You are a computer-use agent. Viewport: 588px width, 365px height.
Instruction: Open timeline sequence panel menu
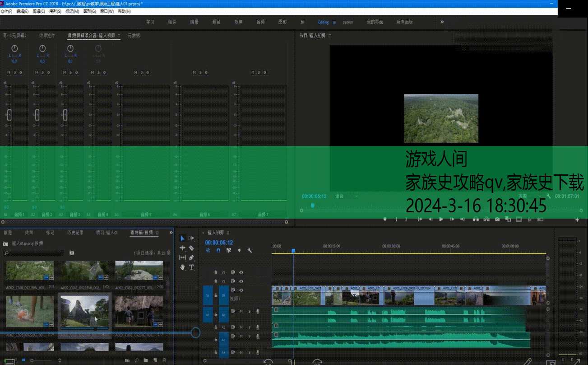pyautogui.click(x=228, y=233)
